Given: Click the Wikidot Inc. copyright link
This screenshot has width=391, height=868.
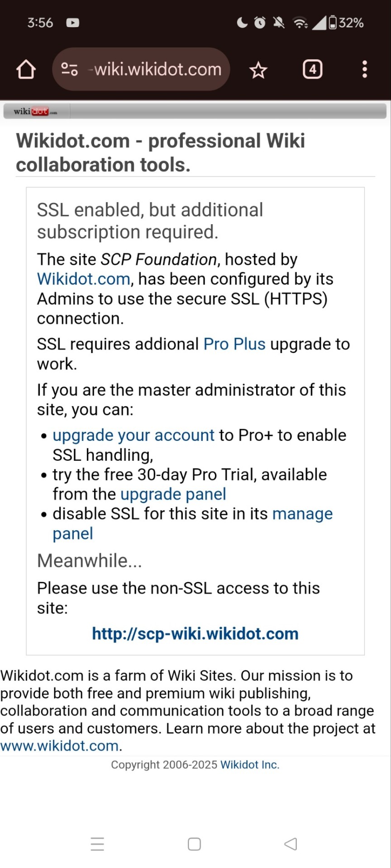Looking at the screenshot, I should [250, 764].
